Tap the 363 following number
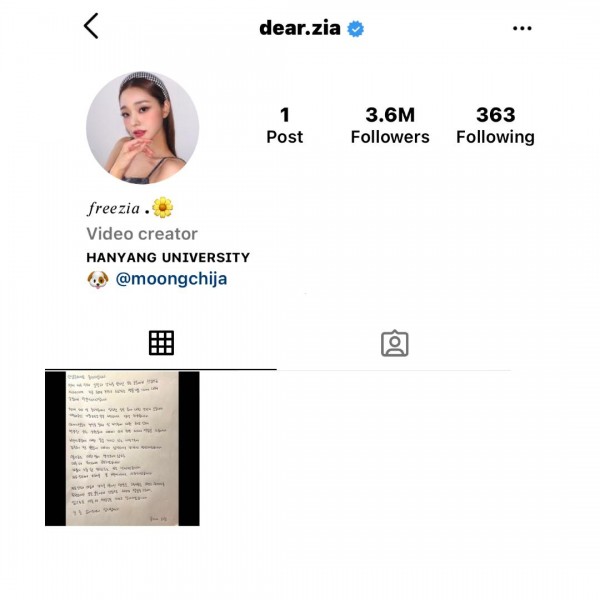 tap(496, 114)
